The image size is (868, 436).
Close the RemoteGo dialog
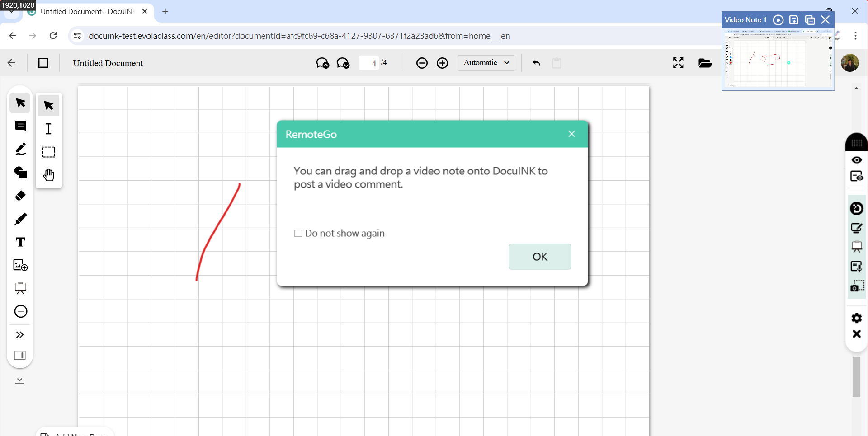(x=571, y=134)
